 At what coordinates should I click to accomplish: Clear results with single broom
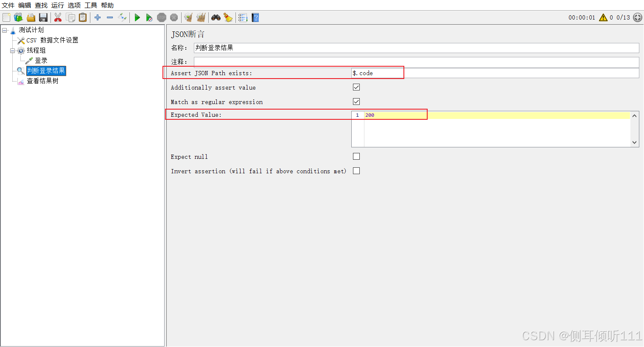(x=188, y=17)
